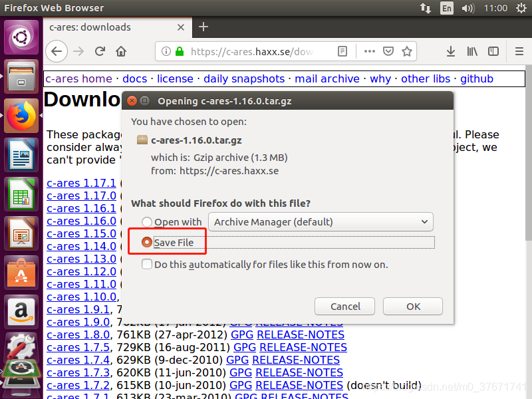Expand Archive Manager (default) dropdown

pos(321,222)
